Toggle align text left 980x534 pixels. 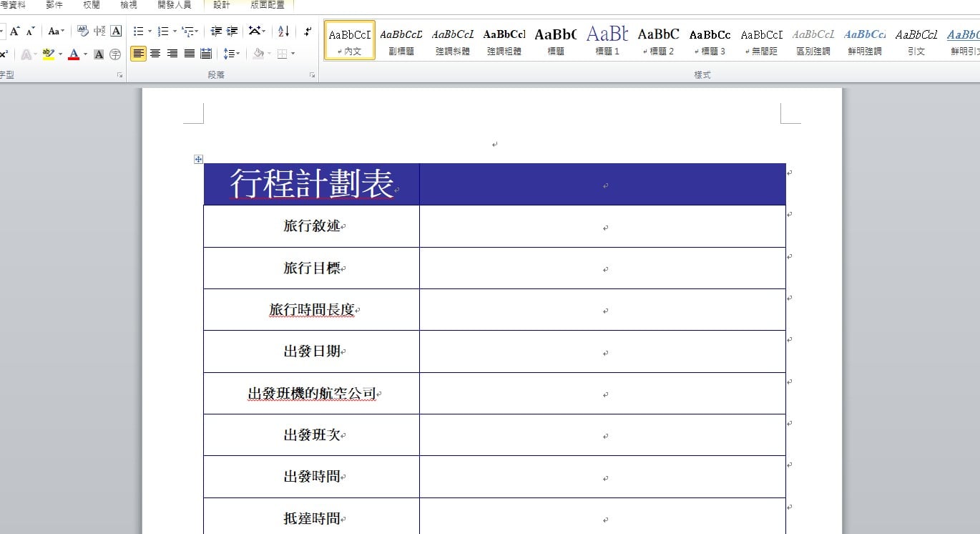138,54
